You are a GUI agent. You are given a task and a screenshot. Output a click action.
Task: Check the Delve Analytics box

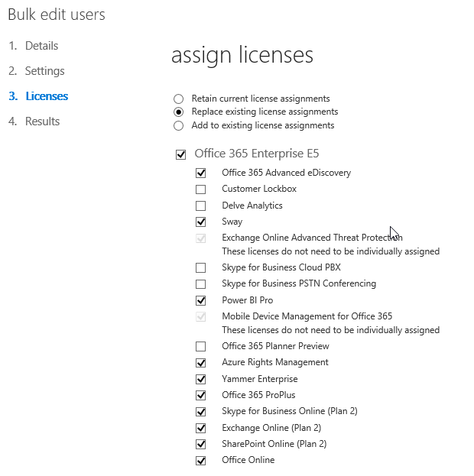pyautogui.click(x=200, y=206)
